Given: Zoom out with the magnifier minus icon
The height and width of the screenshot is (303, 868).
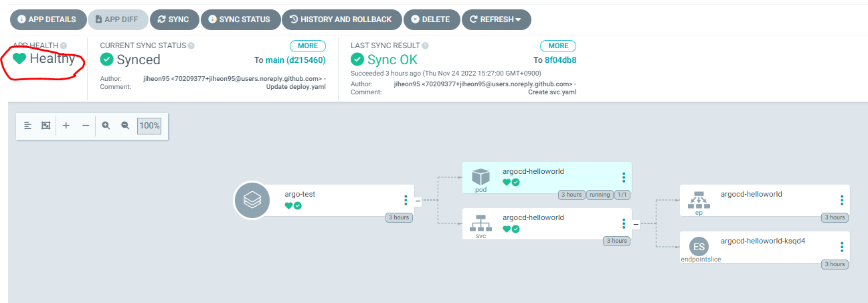Looking at the screenshot, I should pos(125,126).
